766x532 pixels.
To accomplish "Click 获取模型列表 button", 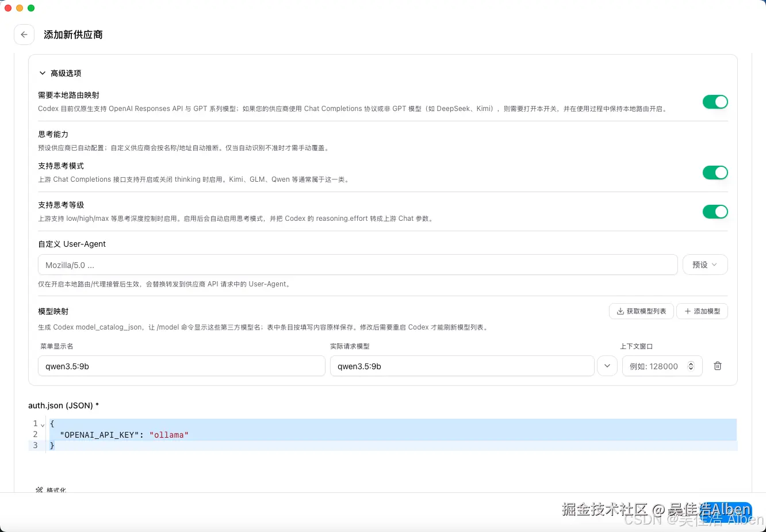I will (641, 311).
